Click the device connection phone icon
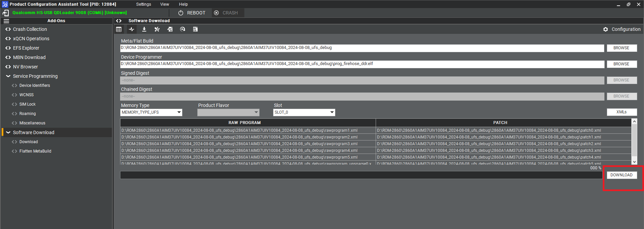644x229 pixels. coord(6,13)
